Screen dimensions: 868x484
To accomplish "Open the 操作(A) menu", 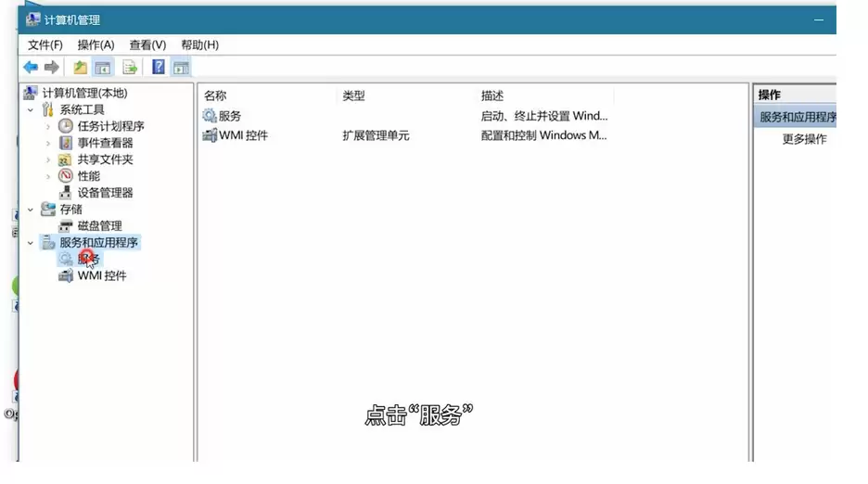I will 96,45.
